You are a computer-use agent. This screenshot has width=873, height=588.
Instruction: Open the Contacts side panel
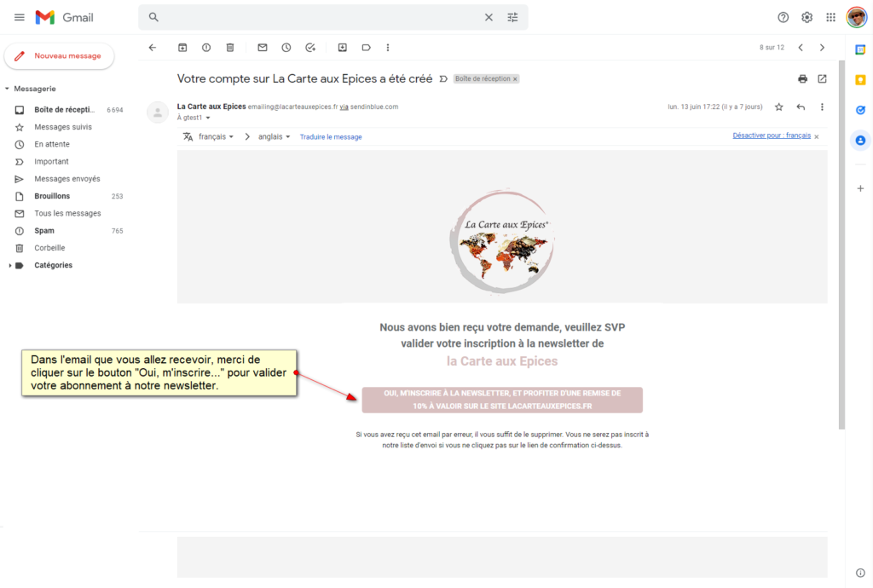[860, 140]
